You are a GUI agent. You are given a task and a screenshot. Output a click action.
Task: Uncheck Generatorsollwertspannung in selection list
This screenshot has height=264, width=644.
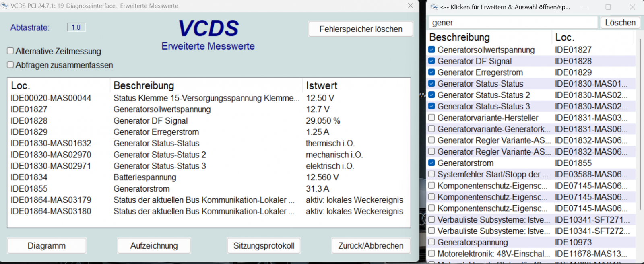click(x=431, y=49)
